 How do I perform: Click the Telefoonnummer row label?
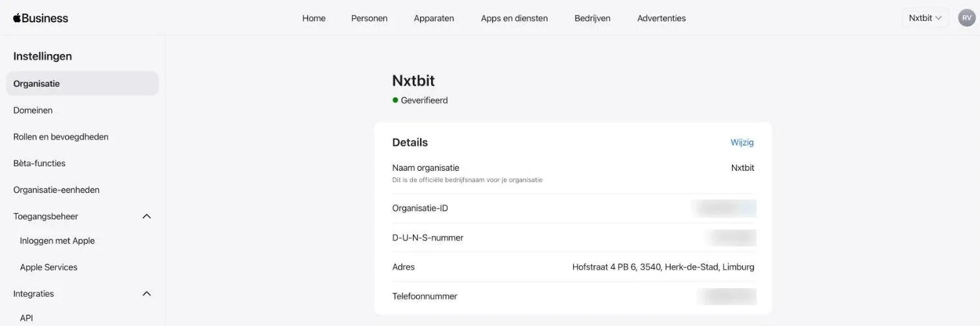click(x=425, y=297)
